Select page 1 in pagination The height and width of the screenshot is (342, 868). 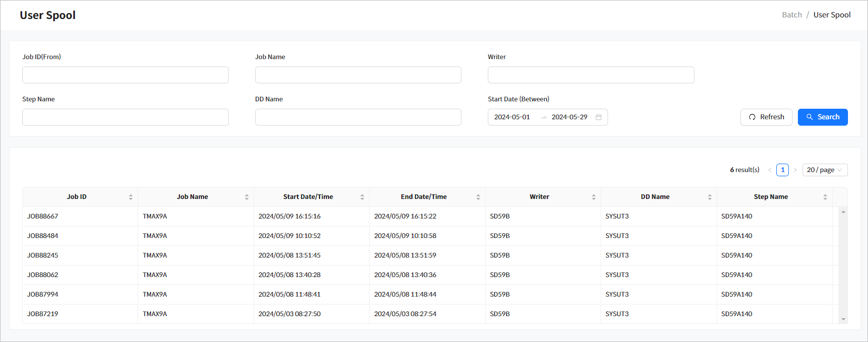coord(783,170)
